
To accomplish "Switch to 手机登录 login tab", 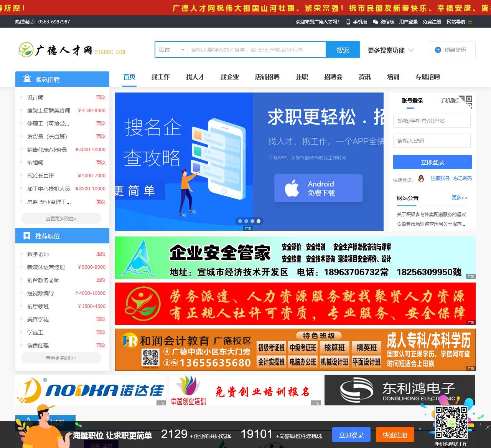I will [x=450, y=101].
